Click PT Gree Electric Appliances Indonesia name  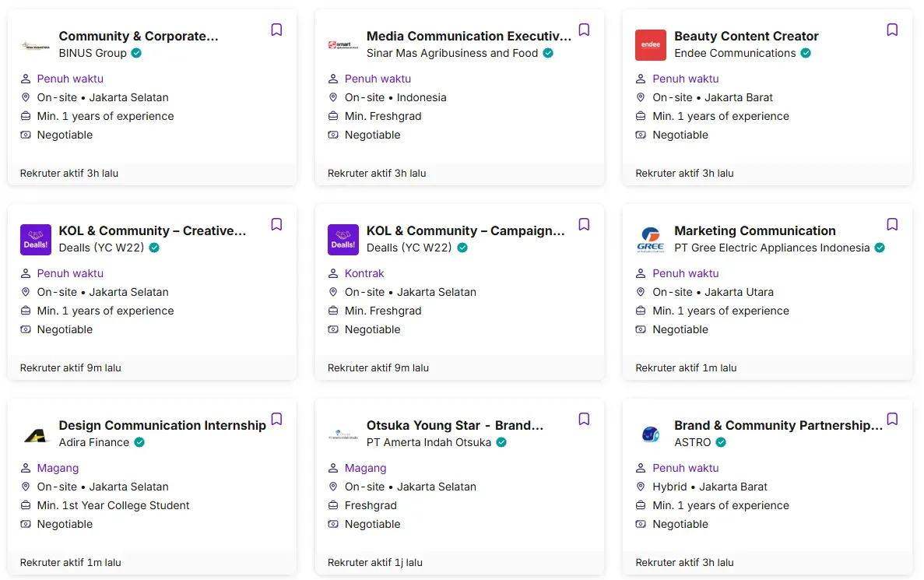[x=771, y=248]
